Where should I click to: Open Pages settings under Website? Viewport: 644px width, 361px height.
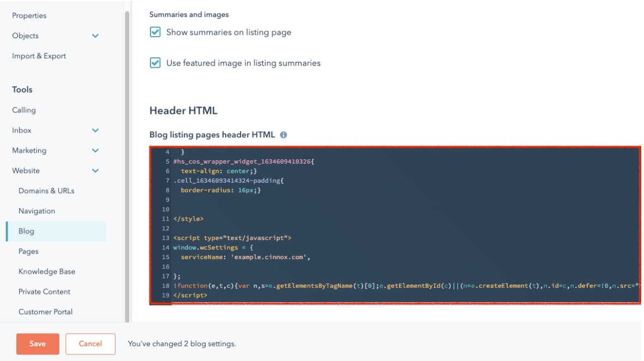pyautogui.click(x=28, y=251)
